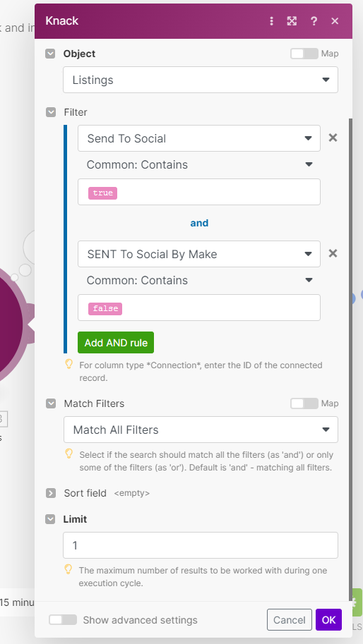Toggle the Map switch for Match Filters
The width and height of the screenshot is (363, 644).
coord(304,403)
